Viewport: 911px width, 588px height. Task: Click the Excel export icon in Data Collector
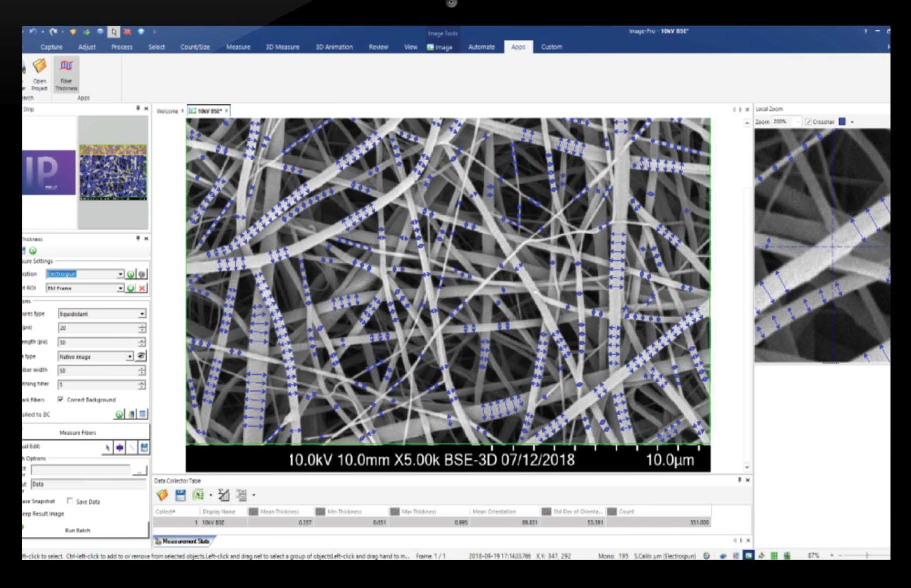[198, 495]
